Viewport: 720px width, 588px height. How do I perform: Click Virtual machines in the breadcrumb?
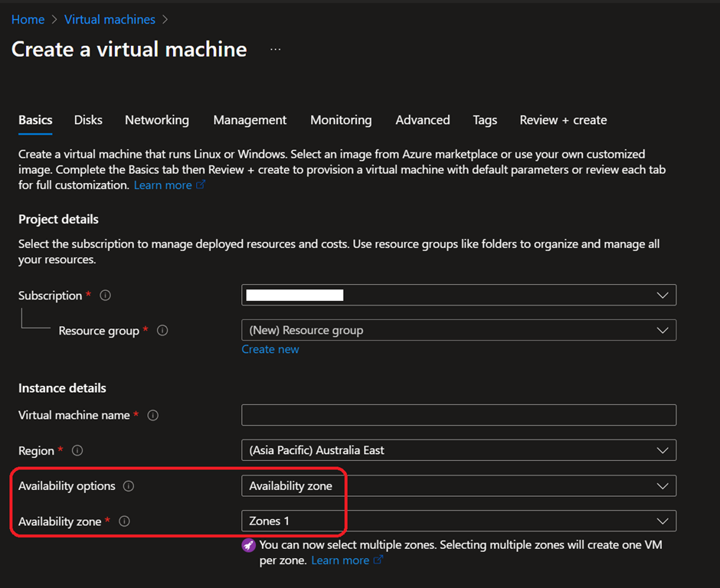pos(110,19)
